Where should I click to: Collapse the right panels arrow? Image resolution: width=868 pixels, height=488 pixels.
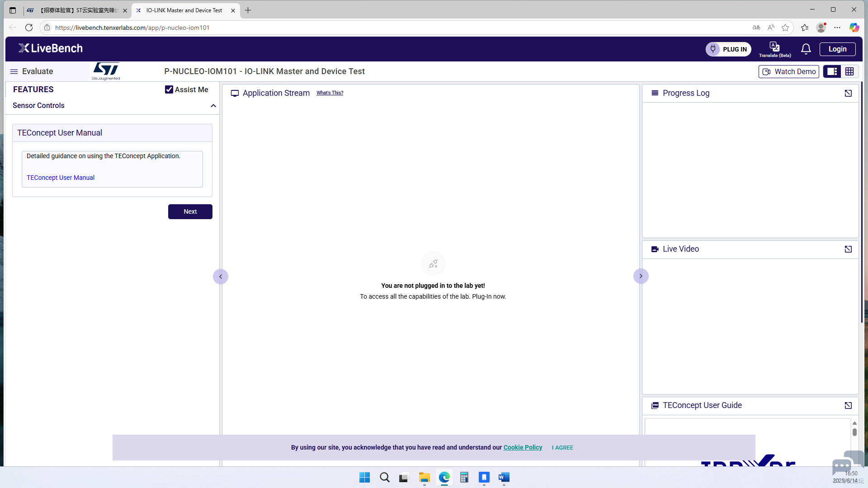(641, 276)
